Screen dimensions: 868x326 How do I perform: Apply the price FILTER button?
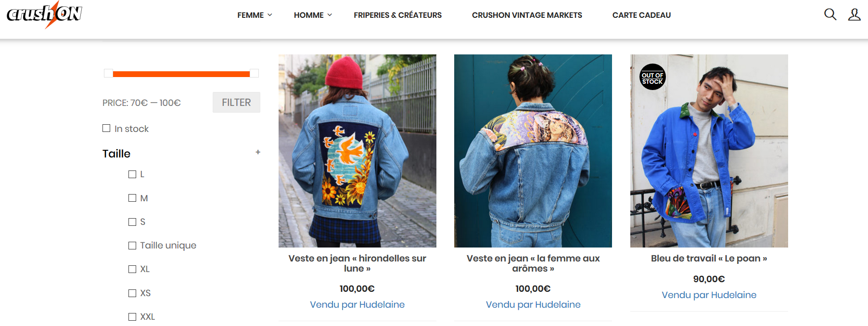(236, 103)
